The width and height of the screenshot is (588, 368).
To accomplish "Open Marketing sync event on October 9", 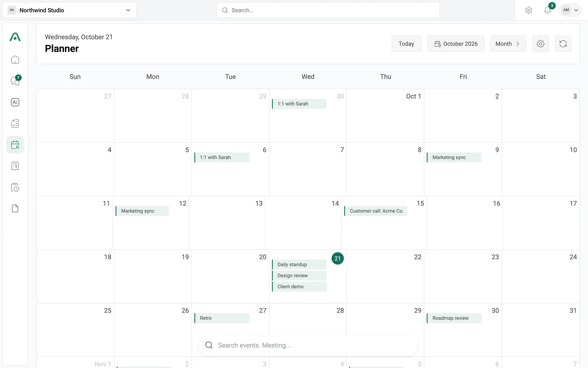I will (x=454, y=158).
